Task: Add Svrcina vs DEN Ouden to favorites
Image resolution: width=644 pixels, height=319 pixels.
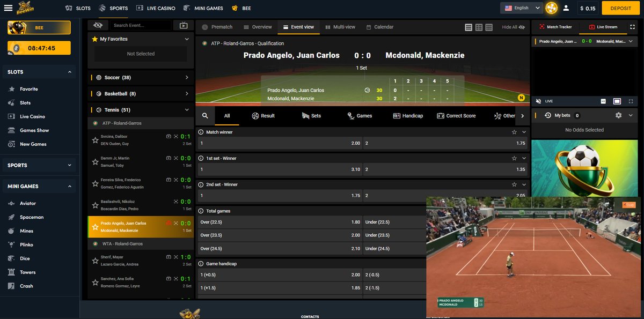Action: coord(95,140)
